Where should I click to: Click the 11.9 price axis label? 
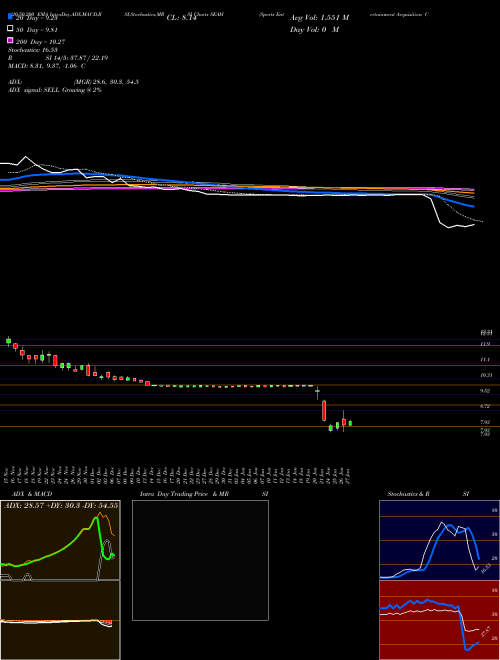click(485, 344)
